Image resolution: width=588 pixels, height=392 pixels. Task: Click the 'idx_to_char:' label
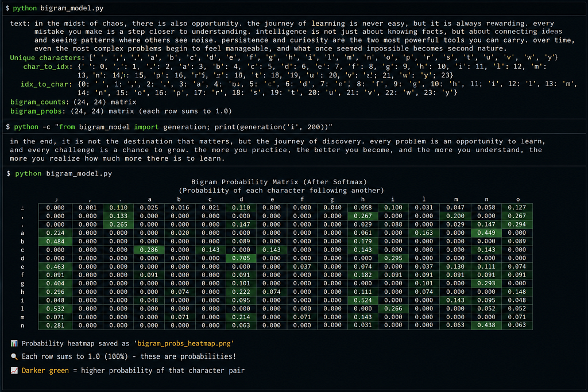tap(47, 84)
